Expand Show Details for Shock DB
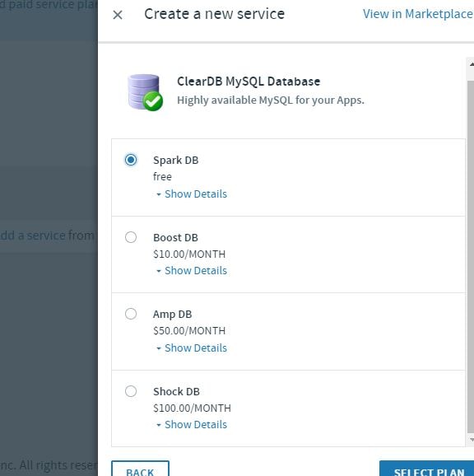Image resolution: width=474 pixels, height=476 pixels. pyautogui.click(x=192, y=424)
